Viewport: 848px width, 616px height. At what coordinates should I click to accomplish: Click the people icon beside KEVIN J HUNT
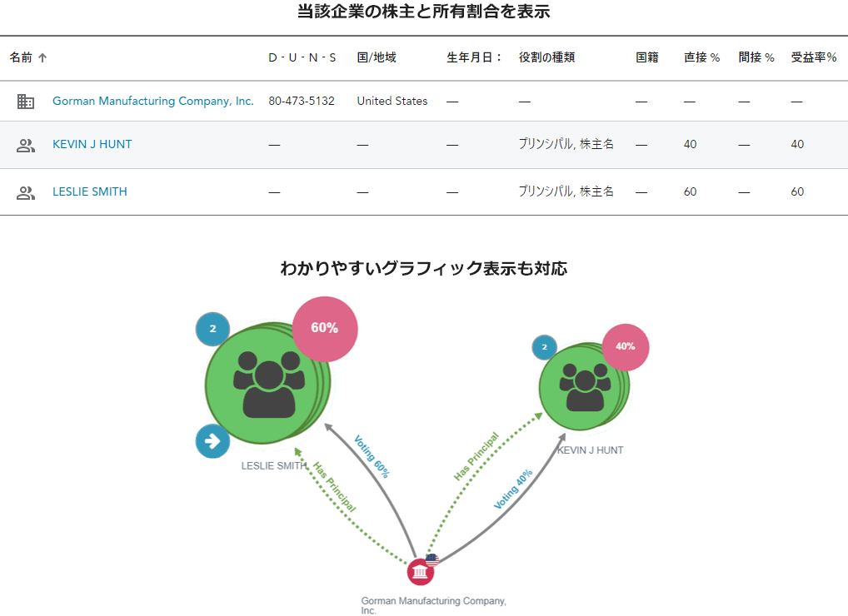click(x=26, y=145)
